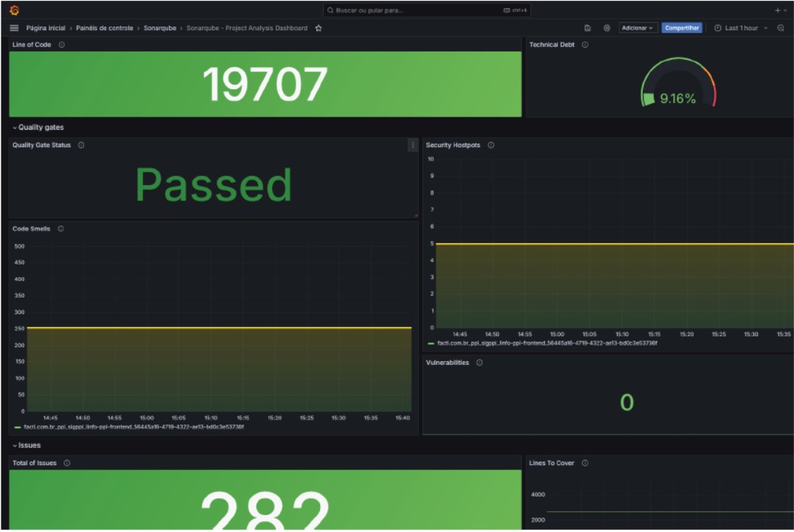Open the Adicionar dropdown
The image size is (794, 532).
click(x=637, y=28)
